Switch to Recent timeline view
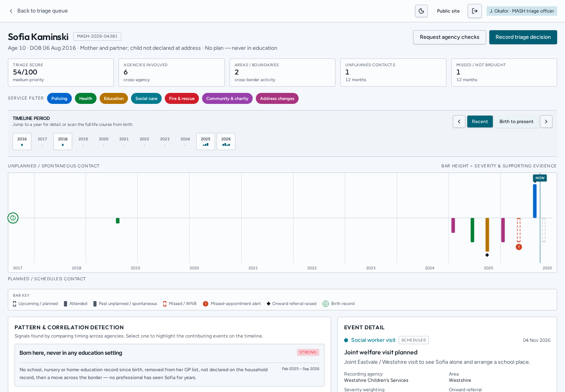Screen dimensions: 565x392 pos(480,122)
